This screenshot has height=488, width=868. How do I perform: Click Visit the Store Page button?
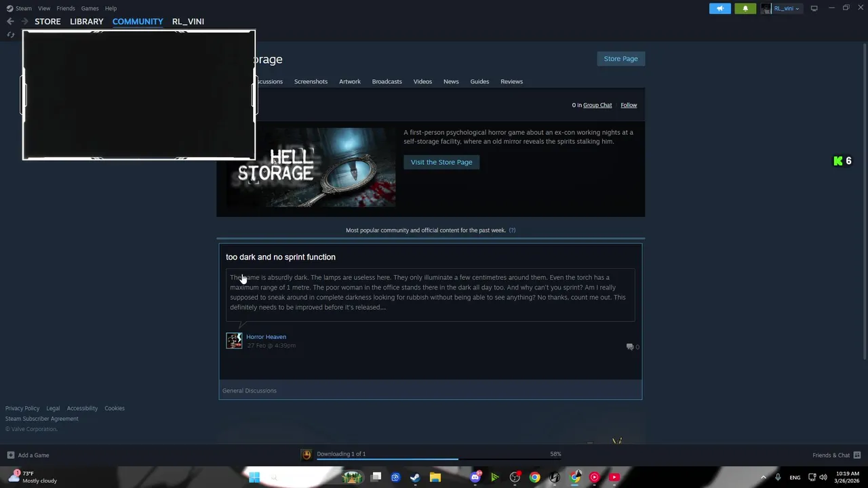pyautogui.click(x=441, y=162)
